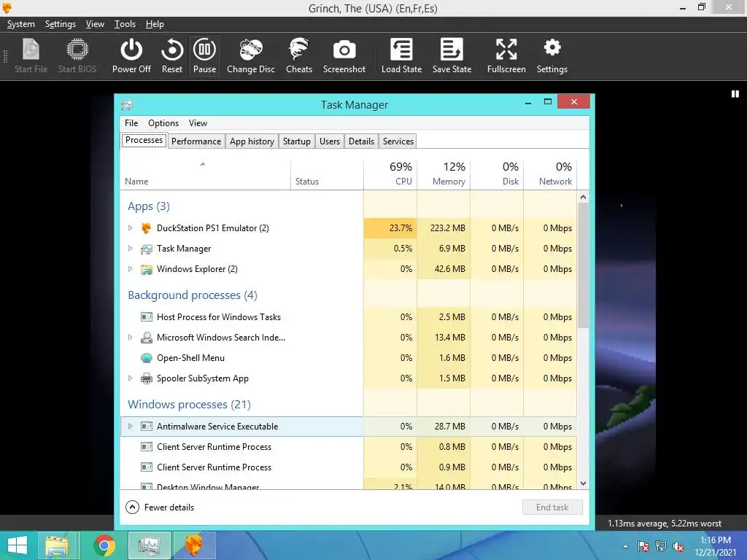Sort by the Network column header
Image resolution: width=747 pixels, height=560 pixels.
(550, 174)
